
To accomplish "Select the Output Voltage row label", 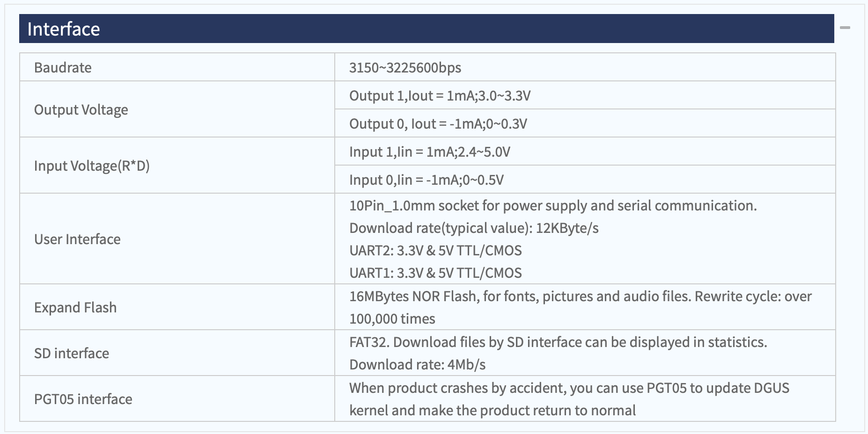I will (x=81, y=109).
